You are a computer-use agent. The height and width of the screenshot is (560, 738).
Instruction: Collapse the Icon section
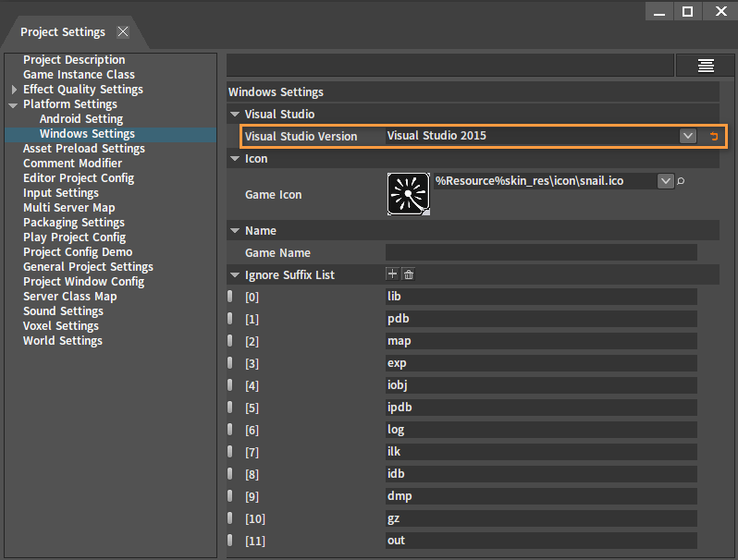click(x=235, y=159)
